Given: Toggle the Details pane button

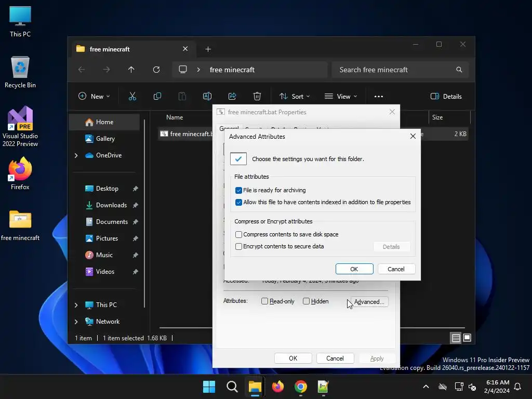Looking at the screenshot, I should 446,96.
